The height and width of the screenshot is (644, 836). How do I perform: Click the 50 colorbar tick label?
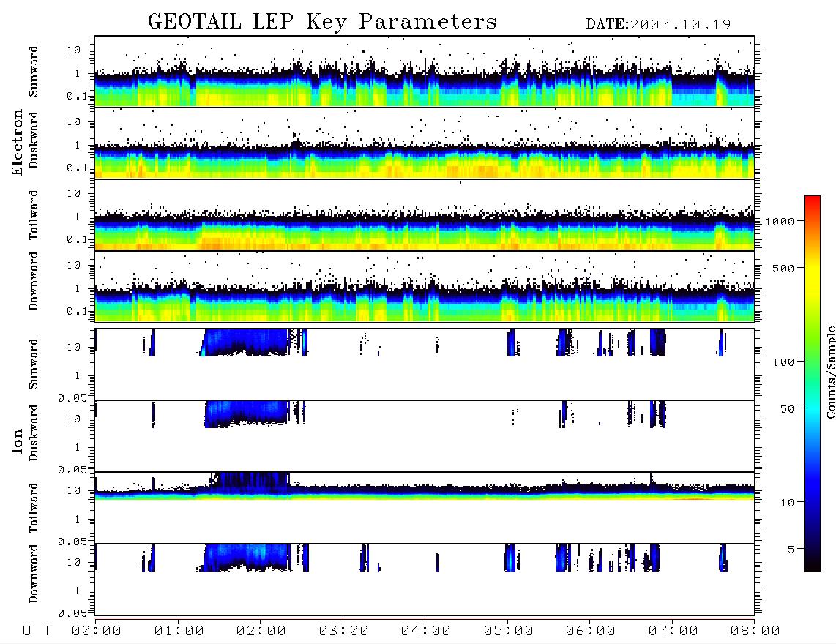click(788, 409)
